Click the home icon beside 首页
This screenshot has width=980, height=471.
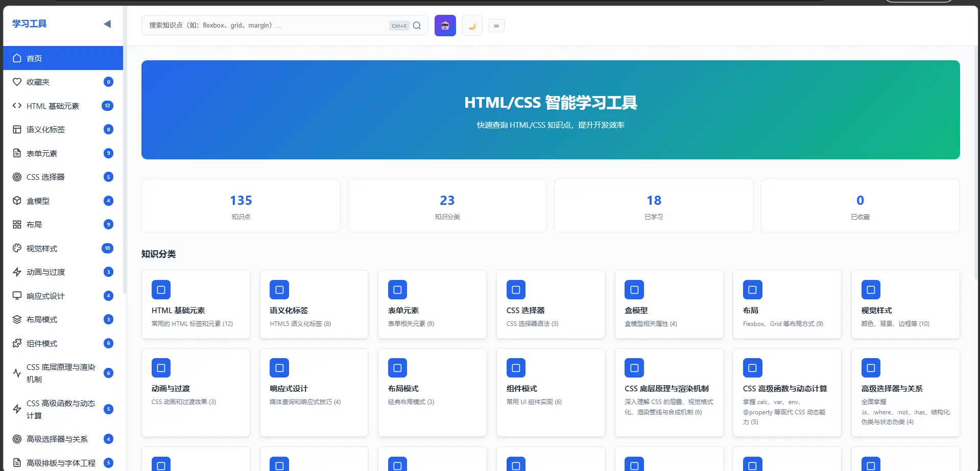coord(17,58)
